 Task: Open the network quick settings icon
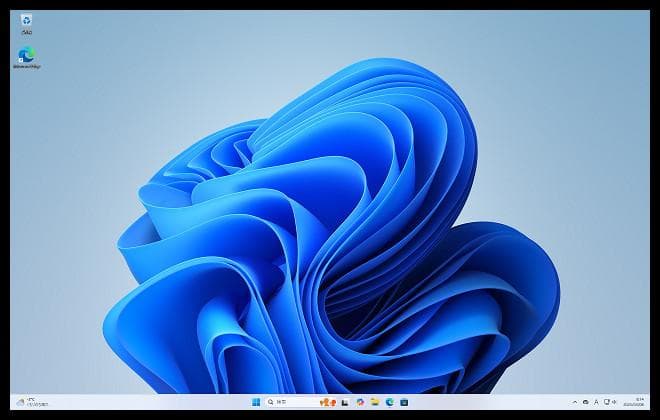pyautogui.click(x=608, y=401)
